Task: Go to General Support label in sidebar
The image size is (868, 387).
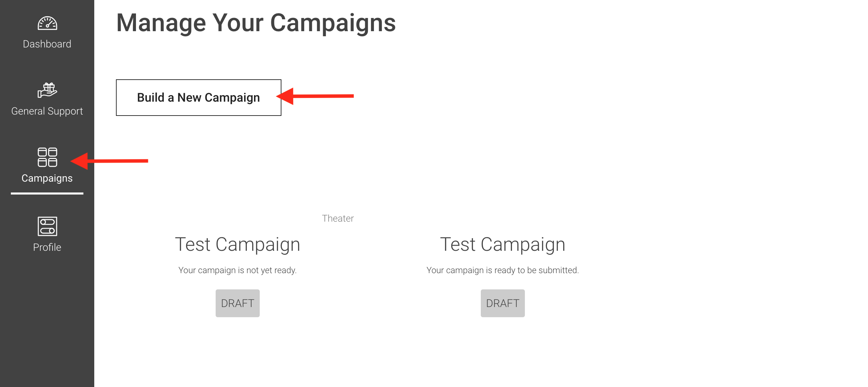Action: point(47,111)
